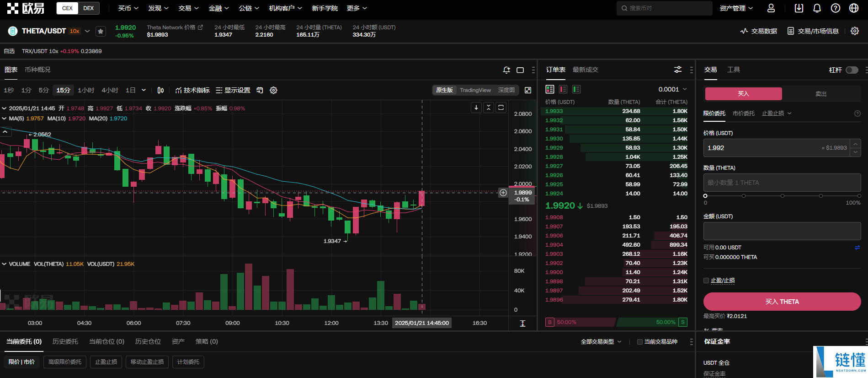Switch to 币种概况 tab
The width and height of the screenshot is (868, 378).
coord(37,70)
